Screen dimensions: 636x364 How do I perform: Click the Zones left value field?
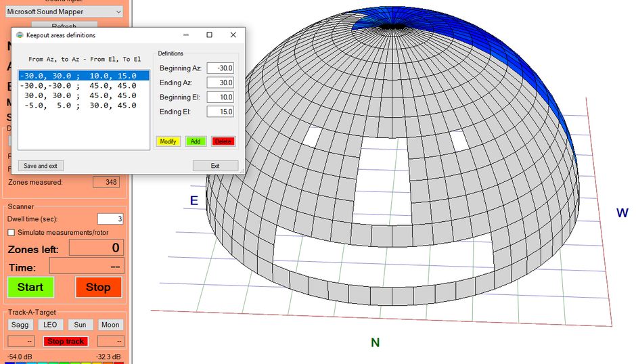pyautogui.click(x=96, y=248)
